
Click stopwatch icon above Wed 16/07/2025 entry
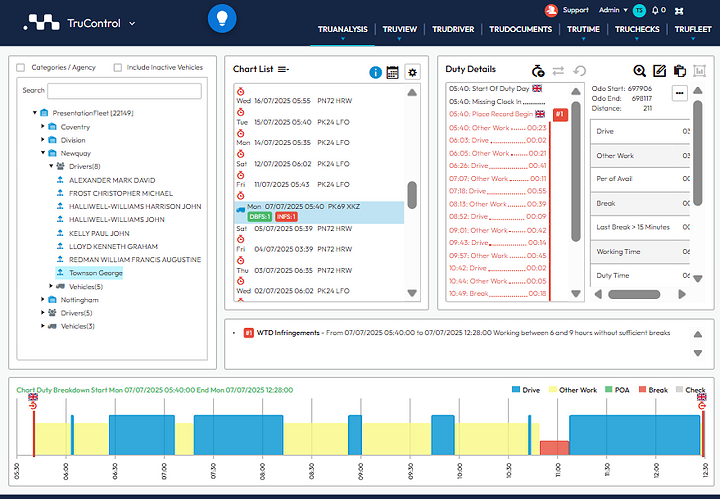click(241, 91)
